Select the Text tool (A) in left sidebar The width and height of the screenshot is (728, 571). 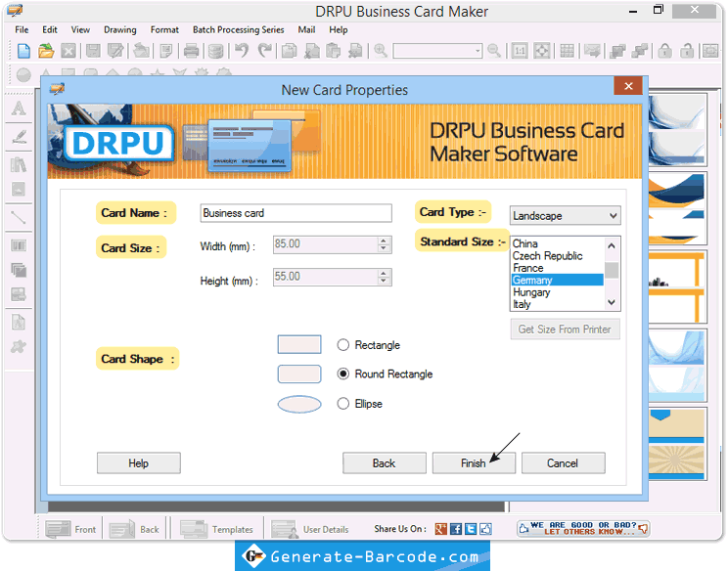pos(19,109)
